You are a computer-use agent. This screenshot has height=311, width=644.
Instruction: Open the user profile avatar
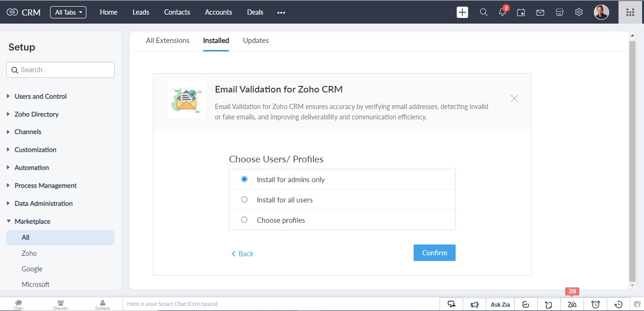[601, 12]
